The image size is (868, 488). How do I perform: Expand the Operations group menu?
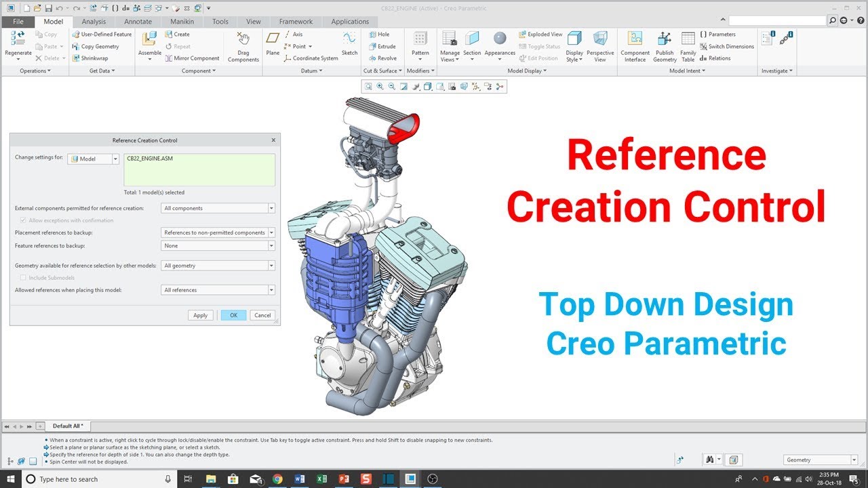click(x=35, y=70)
